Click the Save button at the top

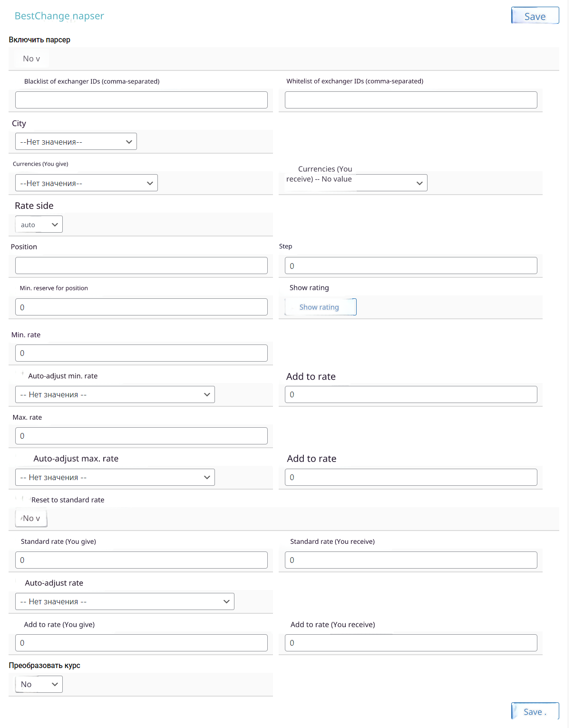tap(535, 16)
